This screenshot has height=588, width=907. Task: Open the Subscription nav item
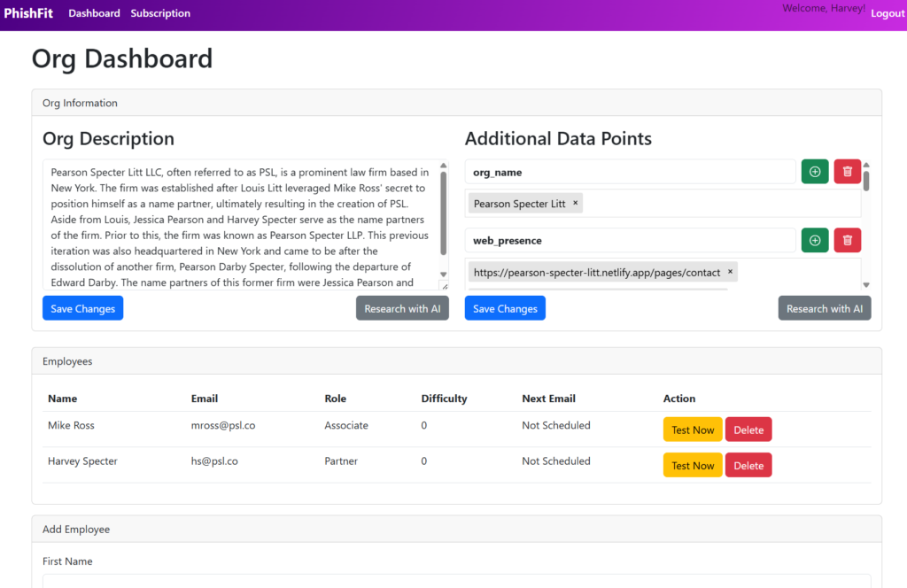pyautogui.click(x=160, y=13)
